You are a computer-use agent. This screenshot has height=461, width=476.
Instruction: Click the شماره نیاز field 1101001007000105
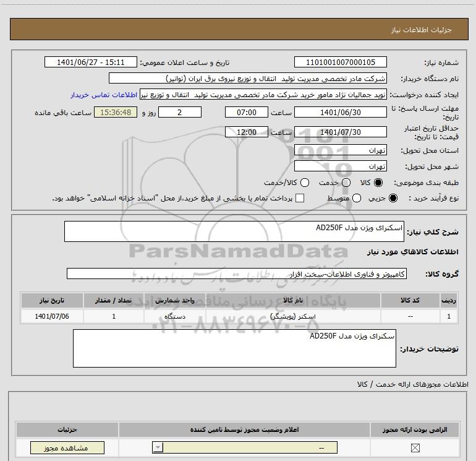tap(340, 62)
